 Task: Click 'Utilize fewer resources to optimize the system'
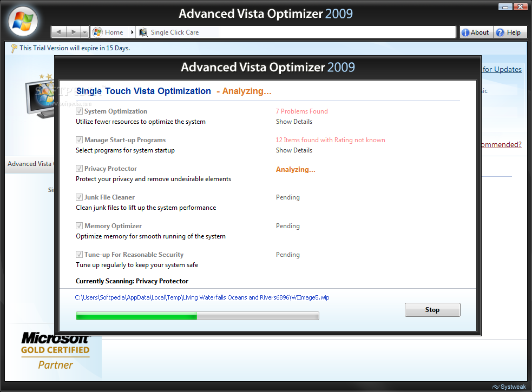[141, 122]
